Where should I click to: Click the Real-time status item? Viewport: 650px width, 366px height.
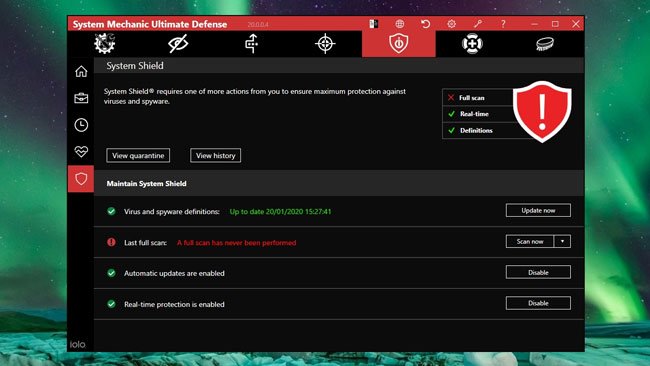point(478,114)
